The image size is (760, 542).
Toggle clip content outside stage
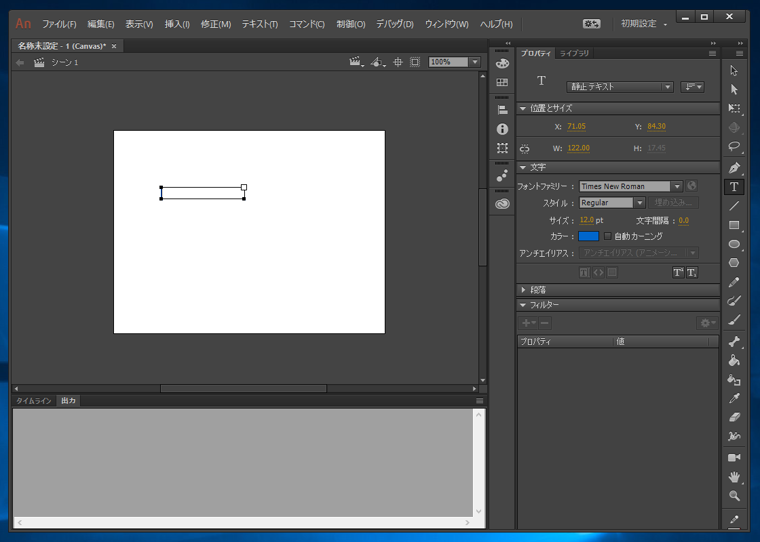tap(415, 62)
